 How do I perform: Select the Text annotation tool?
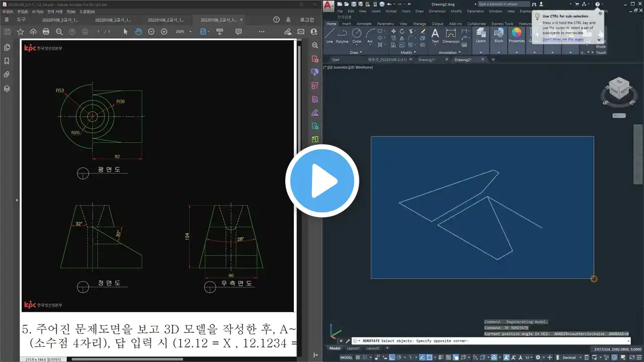(x=435, y=36)
